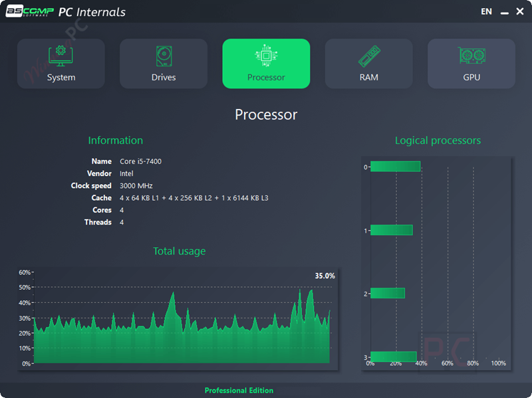Click the Processor page heading
Image resolution: width=532 pixels, height=398 pixels.
tap(266, 114)
